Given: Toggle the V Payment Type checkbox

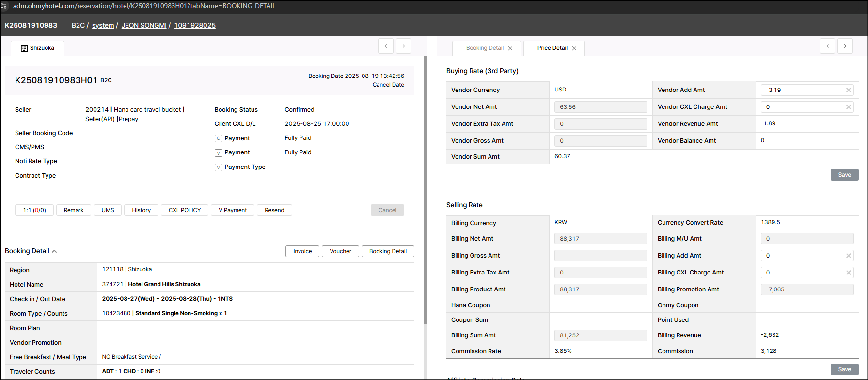Looking at the screenshot, I should (219, 167).
